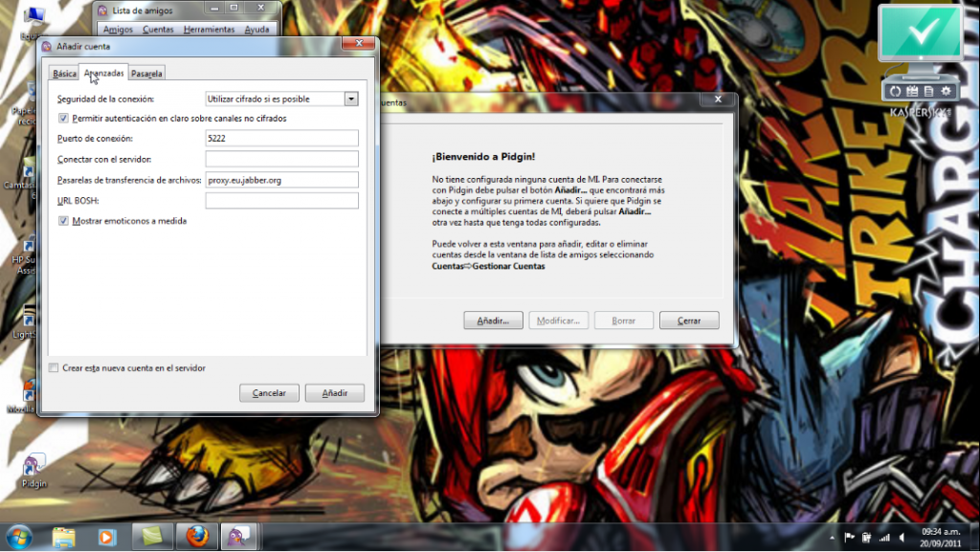The width and height of the screenshot is (980, 552).
Task: Open Action Center flag tray icon
Action: point(850,538)
